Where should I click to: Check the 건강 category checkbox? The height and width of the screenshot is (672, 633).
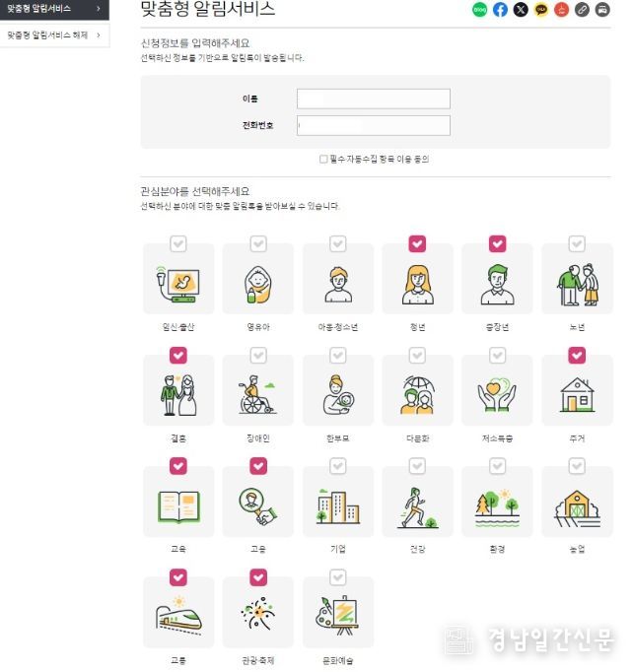tap(417, 466)
